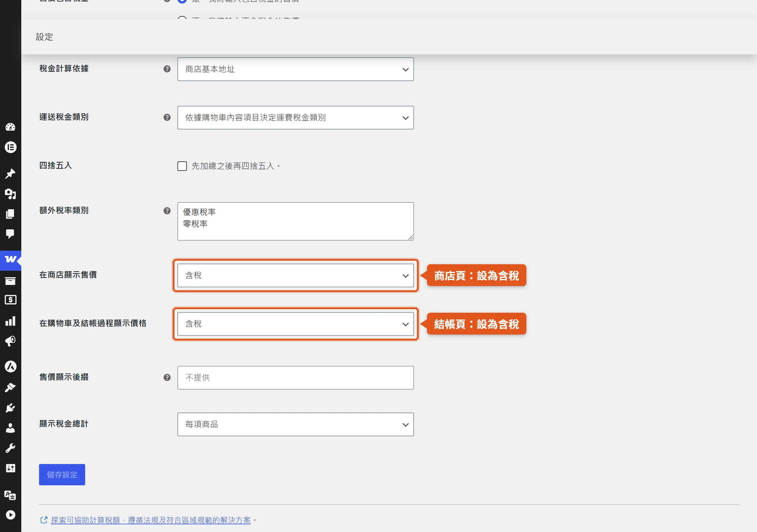
Task: Click the 設定 header title
Action: (x=45, y=37)
